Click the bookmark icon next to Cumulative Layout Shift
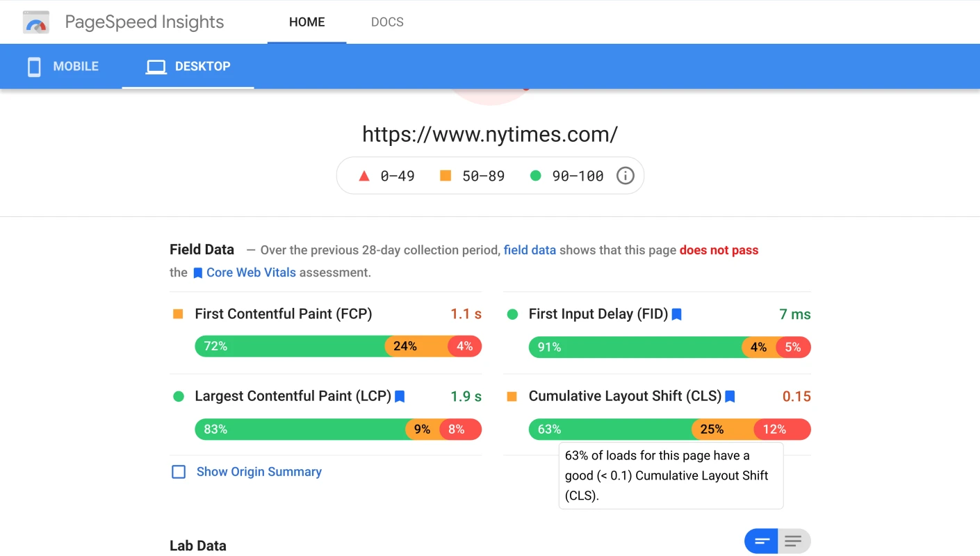The height and width of the screenshot is (556, 980). click(730, 396)
